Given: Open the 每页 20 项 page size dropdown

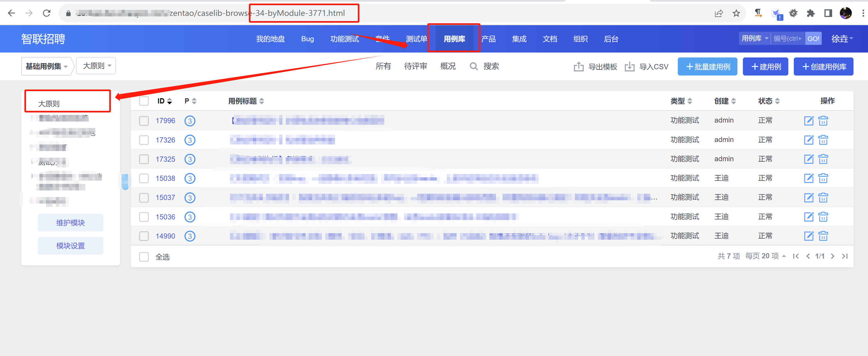Looking at the screenshot, I should point(765,256).
